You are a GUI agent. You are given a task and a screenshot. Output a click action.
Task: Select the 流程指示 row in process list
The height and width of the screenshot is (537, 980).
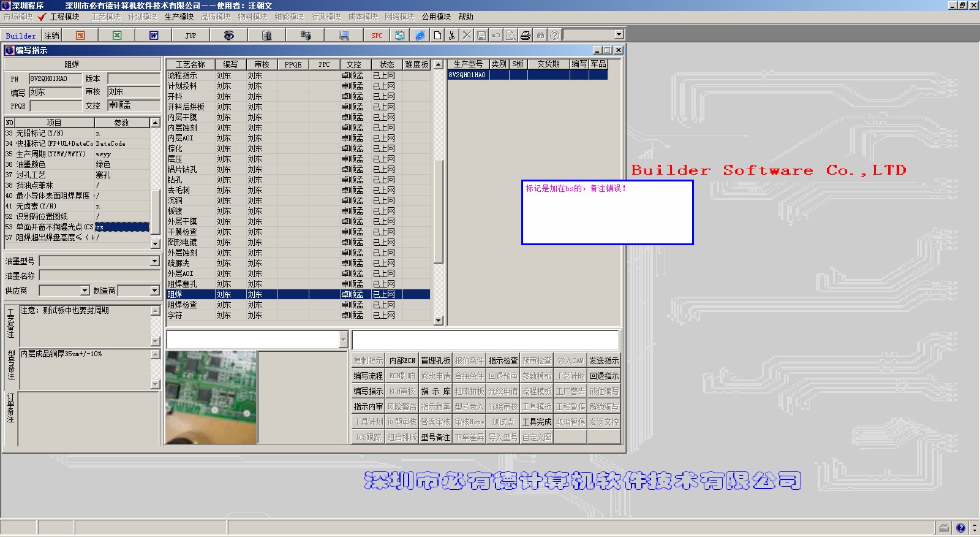coord(298,75)
